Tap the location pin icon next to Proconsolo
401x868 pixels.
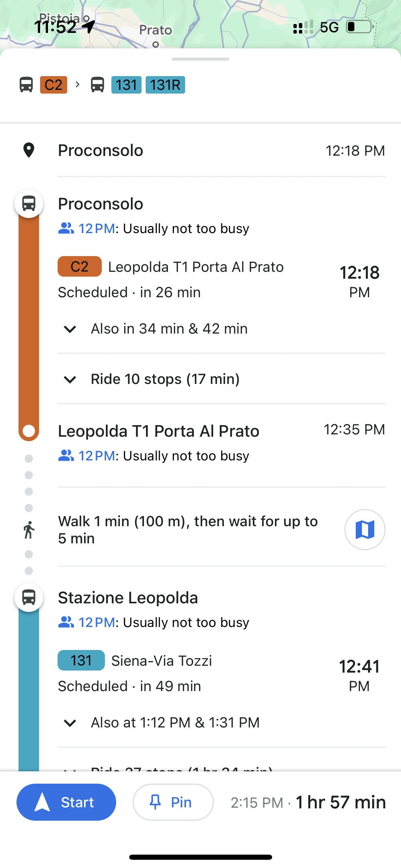click(29, 150)
